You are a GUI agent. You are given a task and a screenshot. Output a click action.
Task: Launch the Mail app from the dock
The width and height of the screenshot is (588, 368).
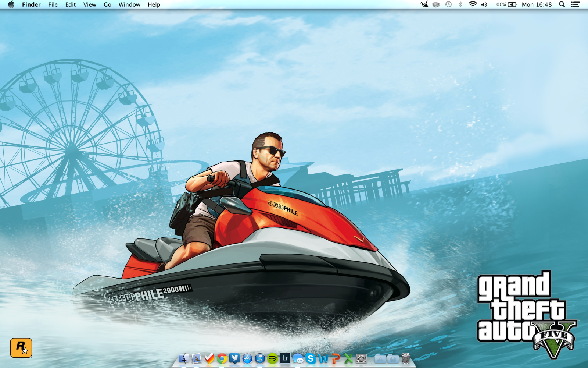point(197,358)
